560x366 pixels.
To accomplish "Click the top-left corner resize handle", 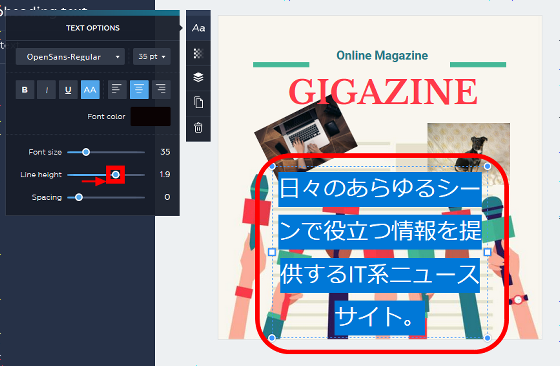I will pyautogui.click(x=272, y=167).
